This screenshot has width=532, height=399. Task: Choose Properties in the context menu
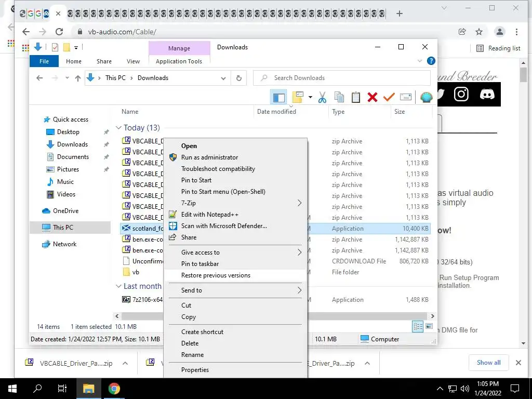[x=235, y=370]
